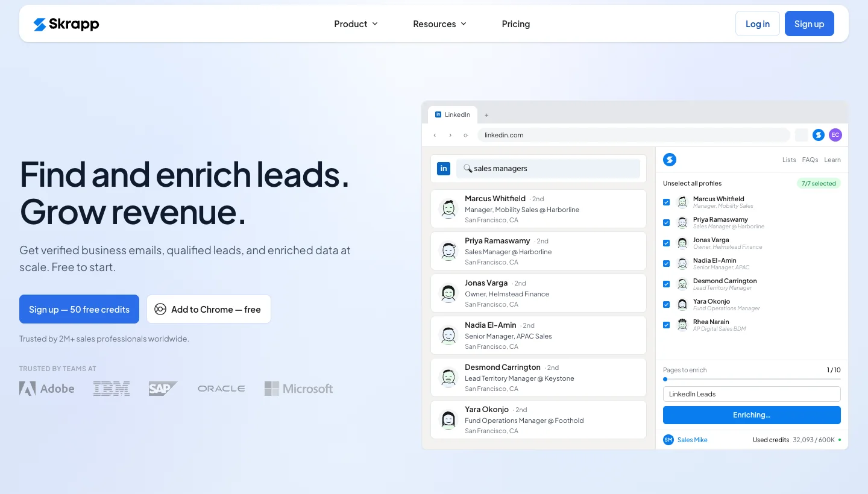
Task: Open the Lists tab in Skrapp panel
Action: click(x=789, y=160)
